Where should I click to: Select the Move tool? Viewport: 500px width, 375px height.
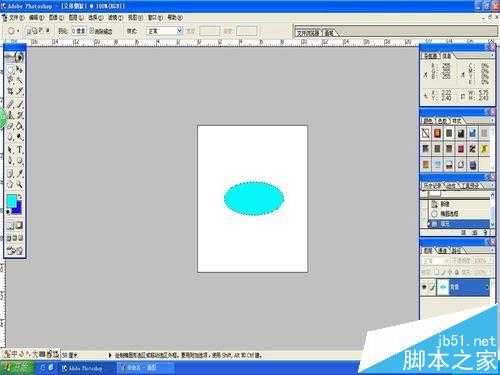19,70
